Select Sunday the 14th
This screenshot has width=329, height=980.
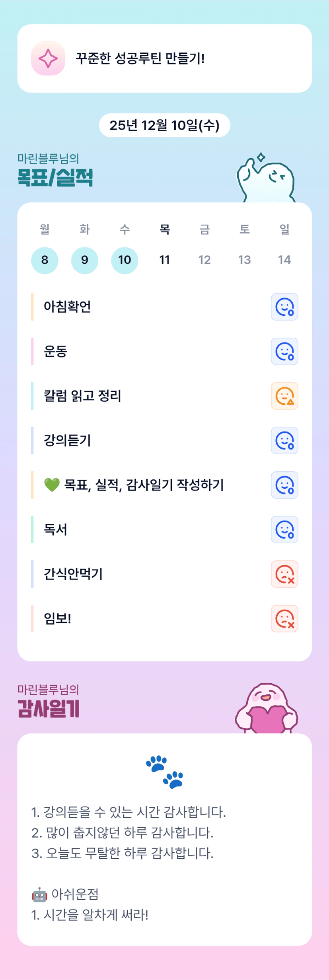coord(284,260)
